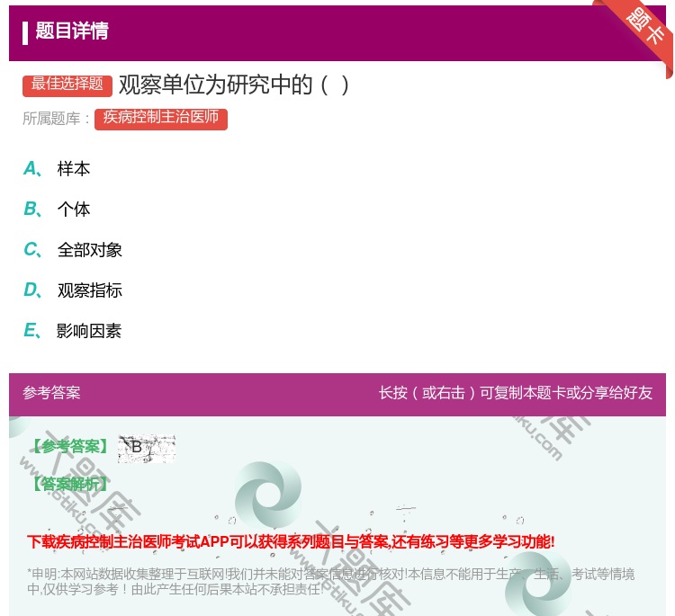The width and height of the screenshot is (675, 616).
Task: Click the 题目详情 header title
Action: [72, 31]
